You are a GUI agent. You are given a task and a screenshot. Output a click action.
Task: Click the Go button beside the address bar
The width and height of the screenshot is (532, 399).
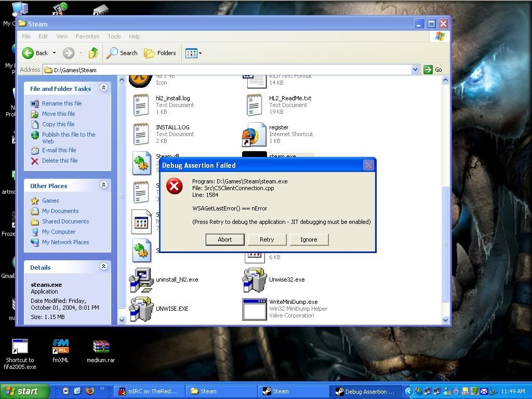[433, 70]
